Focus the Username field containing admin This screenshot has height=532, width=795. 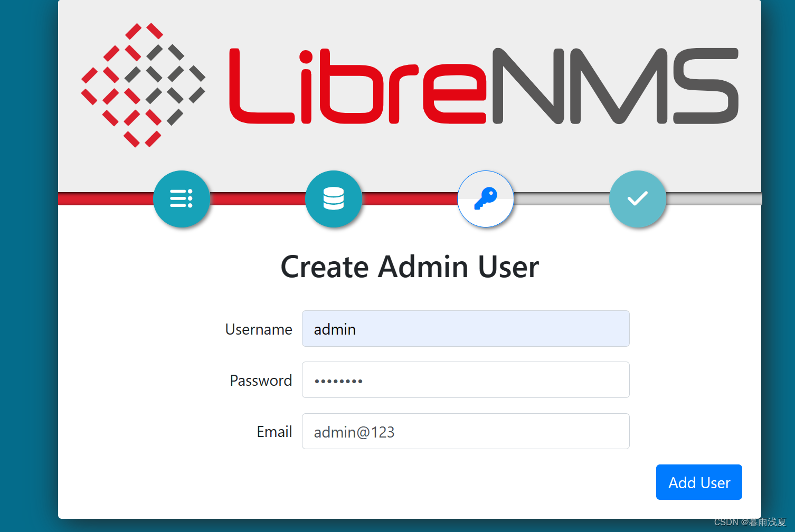coord(466,329)
